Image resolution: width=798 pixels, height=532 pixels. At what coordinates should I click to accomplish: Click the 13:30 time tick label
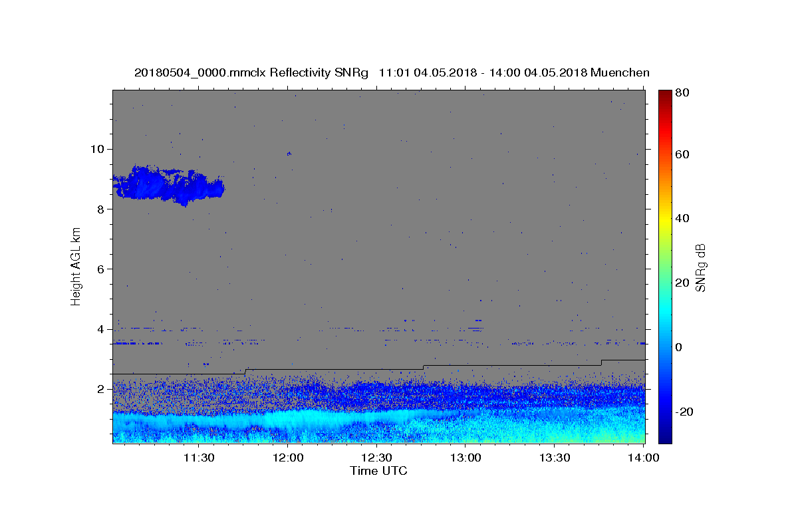[554, 458]
